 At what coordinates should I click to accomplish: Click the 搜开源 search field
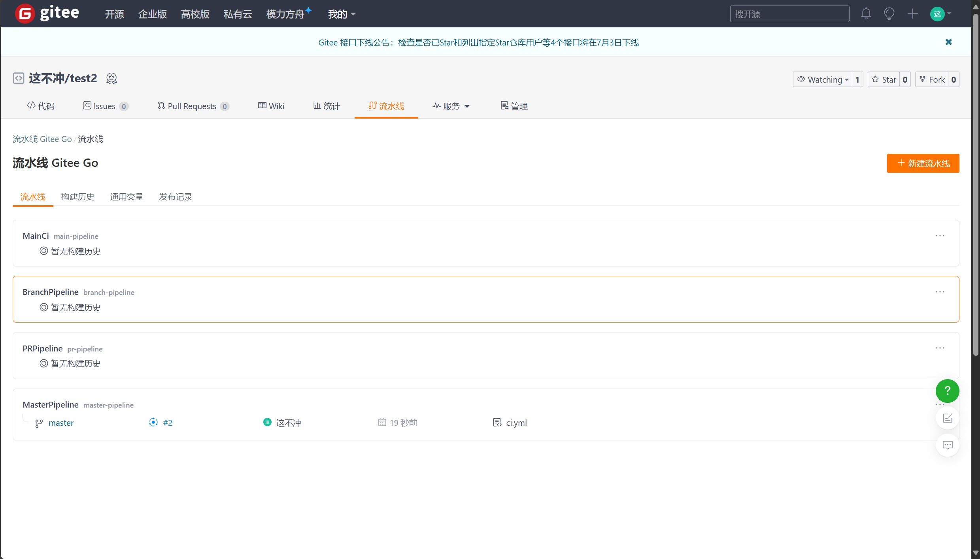click(x=789, y=14)
